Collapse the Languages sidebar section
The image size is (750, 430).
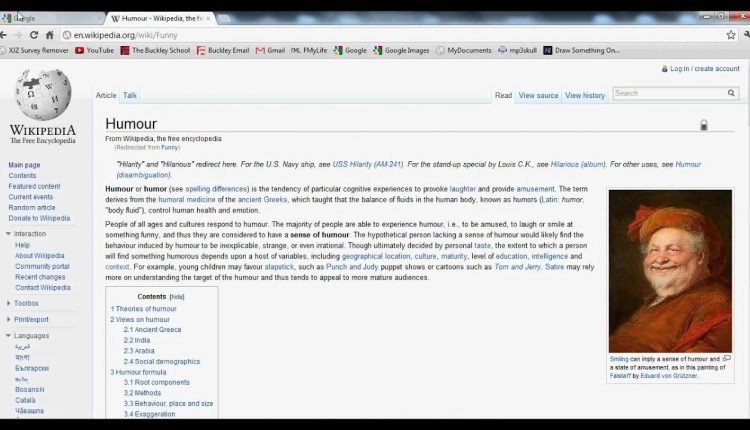pos(31,335)
